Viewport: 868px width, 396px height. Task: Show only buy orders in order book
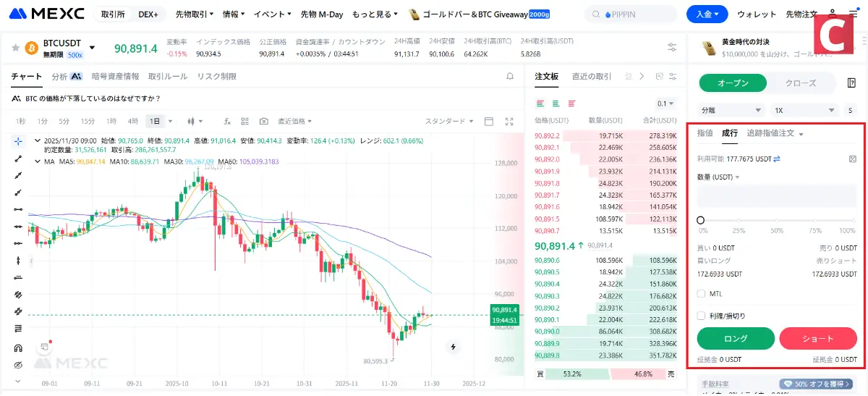556,104
